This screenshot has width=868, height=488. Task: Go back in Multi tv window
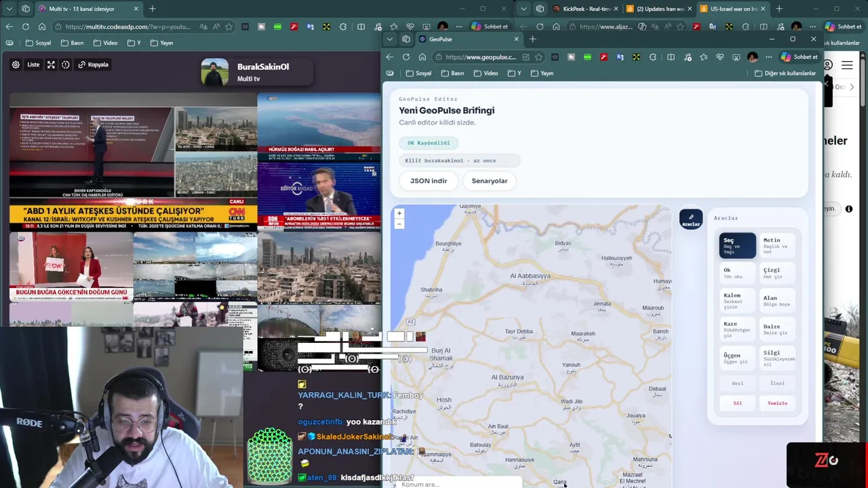tap(9, 26)
